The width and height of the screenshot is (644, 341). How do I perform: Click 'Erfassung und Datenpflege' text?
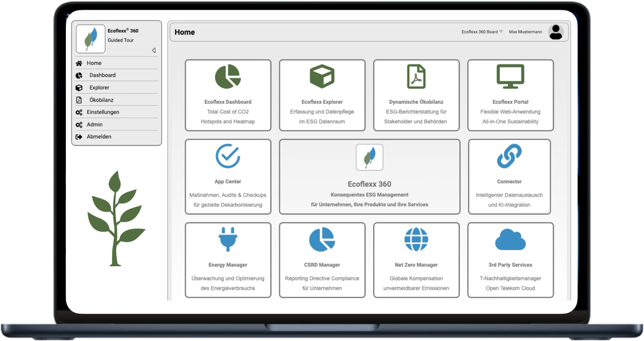(x=322, y=112)
